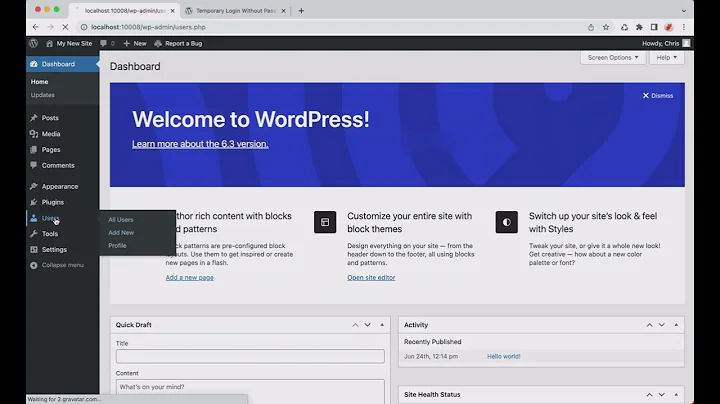Stop loading the page

[x=65, y=27]
